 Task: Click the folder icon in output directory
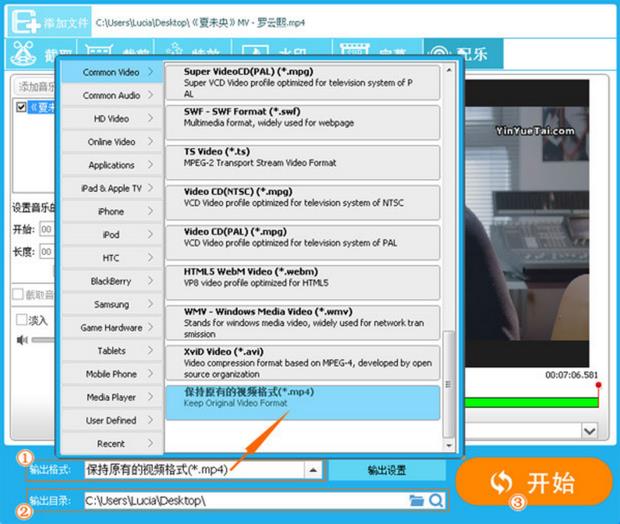pyautogui.click(x=416, y=500)
